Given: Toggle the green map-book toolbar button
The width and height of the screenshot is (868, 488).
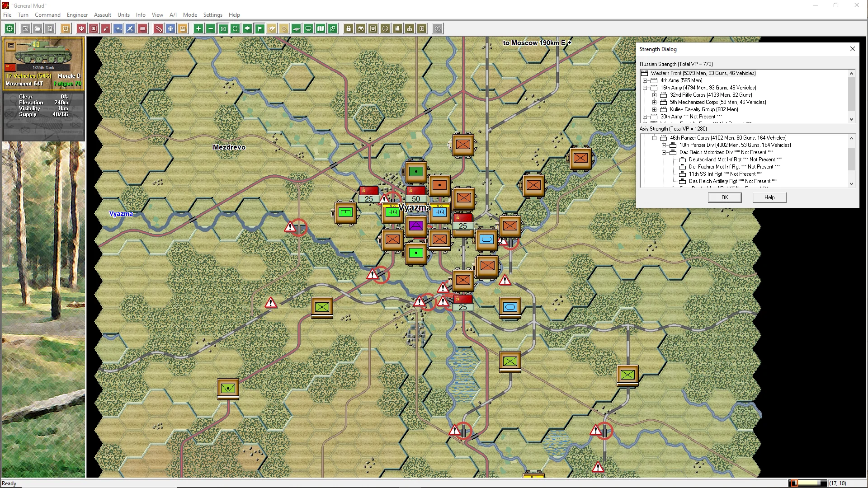Looking at the screenshot, I should click(321, 28).
